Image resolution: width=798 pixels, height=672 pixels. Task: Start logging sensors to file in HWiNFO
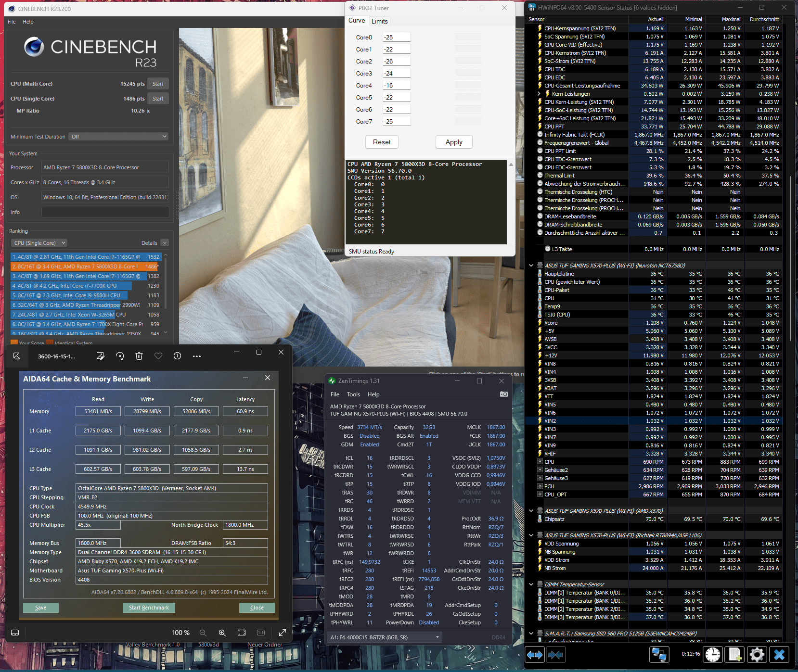tap(735, 655)
